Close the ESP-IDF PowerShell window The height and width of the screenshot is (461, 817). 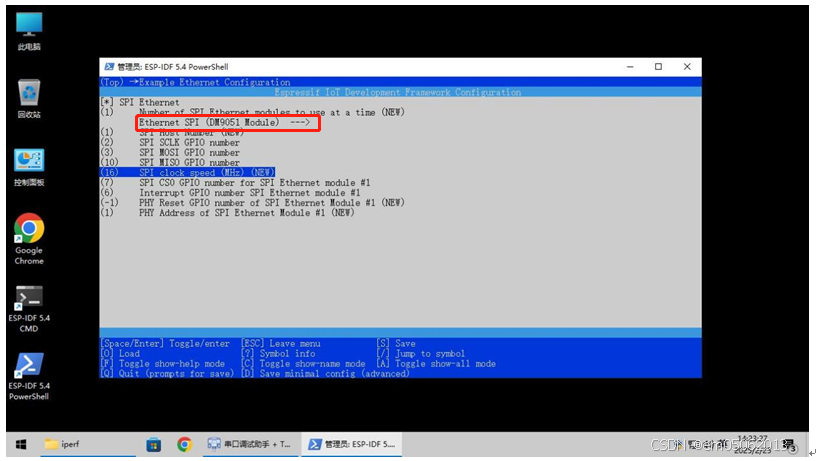(687, 67)
